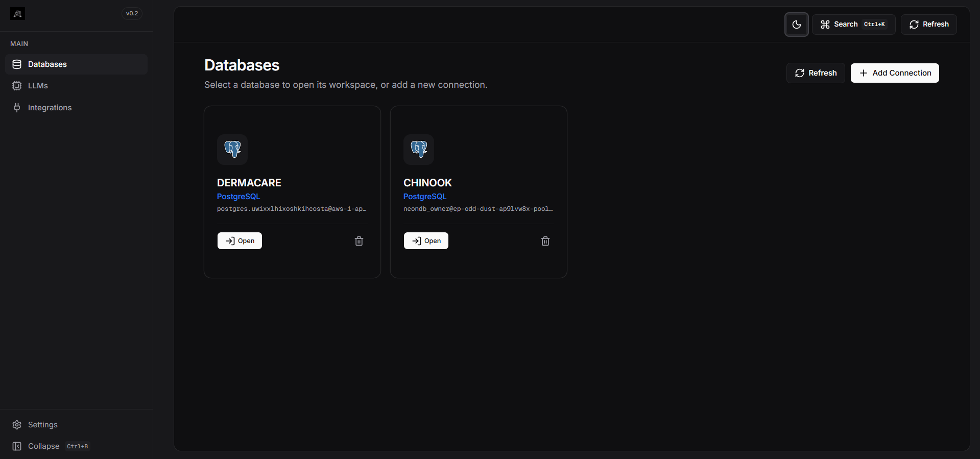Click PostgreSQL label under CHINOOK

point(425,197)
